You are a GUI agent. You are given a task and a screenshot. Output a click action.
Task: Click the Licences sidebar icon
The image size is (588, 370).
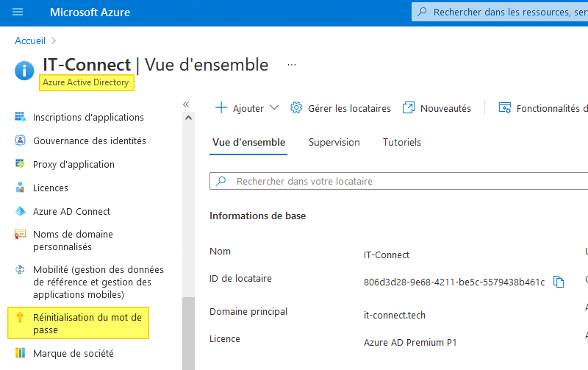(x=20, y=188)
